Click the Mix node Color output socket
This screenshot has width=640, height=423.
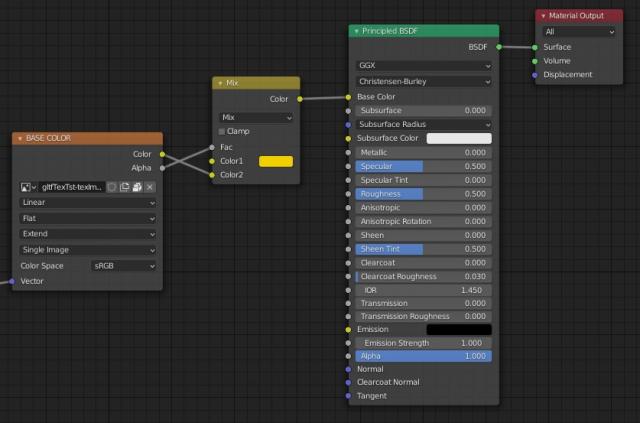300,99
